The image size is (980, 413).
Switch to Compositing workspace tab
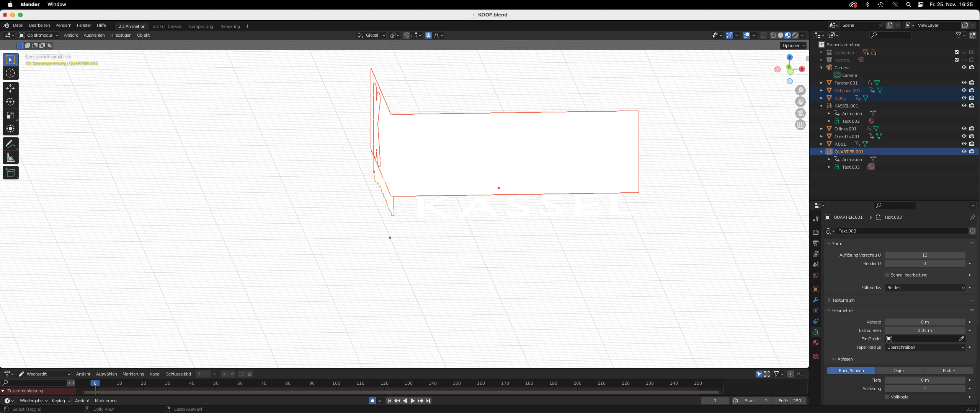201,26
